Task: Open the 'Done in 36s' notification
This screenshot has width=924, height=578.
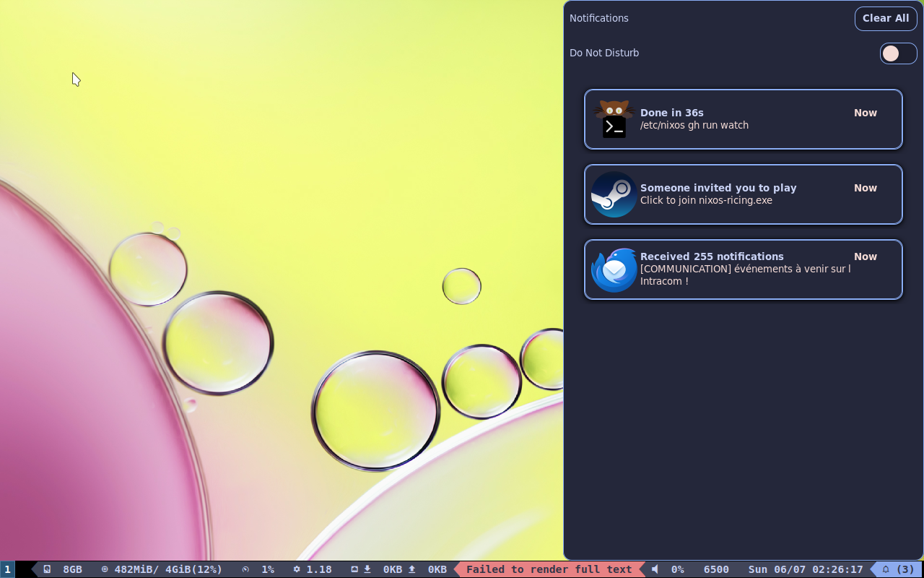Action: click(744, 119)
